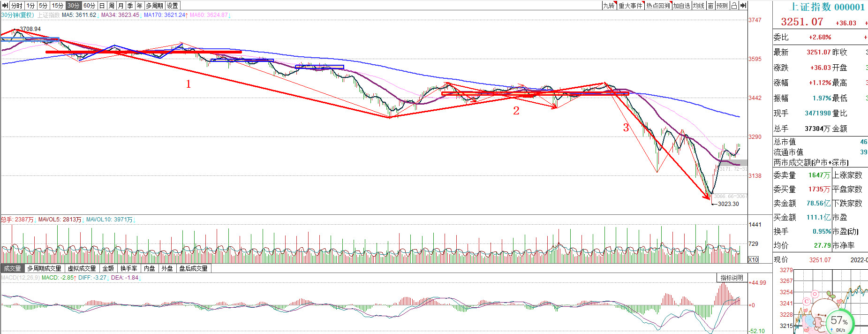
Task: Click the 委卖量 1647万 value
Action: (x=819, y=175)
